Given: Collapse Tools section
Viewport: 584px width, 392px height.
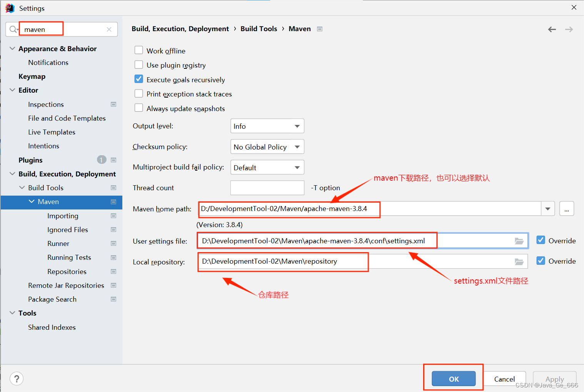Looking at the screenshot, I should coord(12,313).
